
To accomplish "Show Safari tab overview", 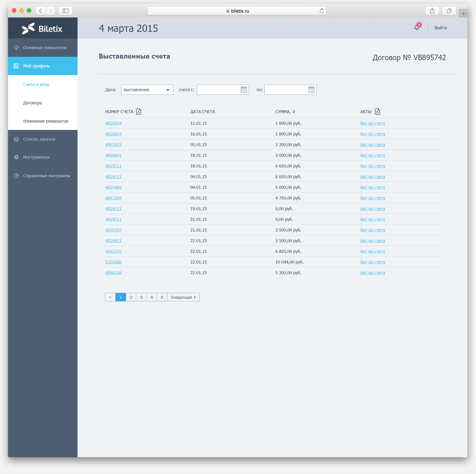I will click(449, 11).
